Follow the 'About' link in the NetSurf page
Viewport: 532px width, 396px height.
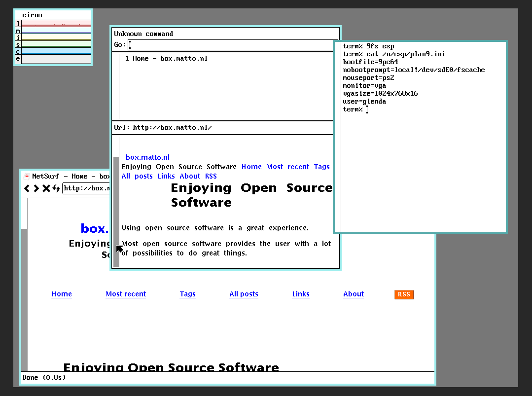click(354, 294)
